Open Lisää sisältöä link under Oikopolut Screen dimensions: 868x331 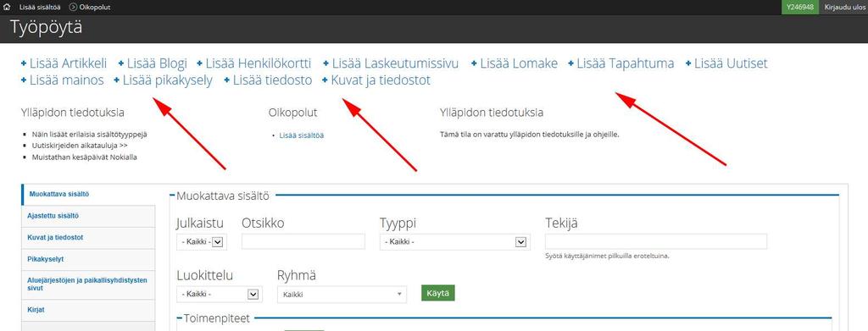[302, 135]
